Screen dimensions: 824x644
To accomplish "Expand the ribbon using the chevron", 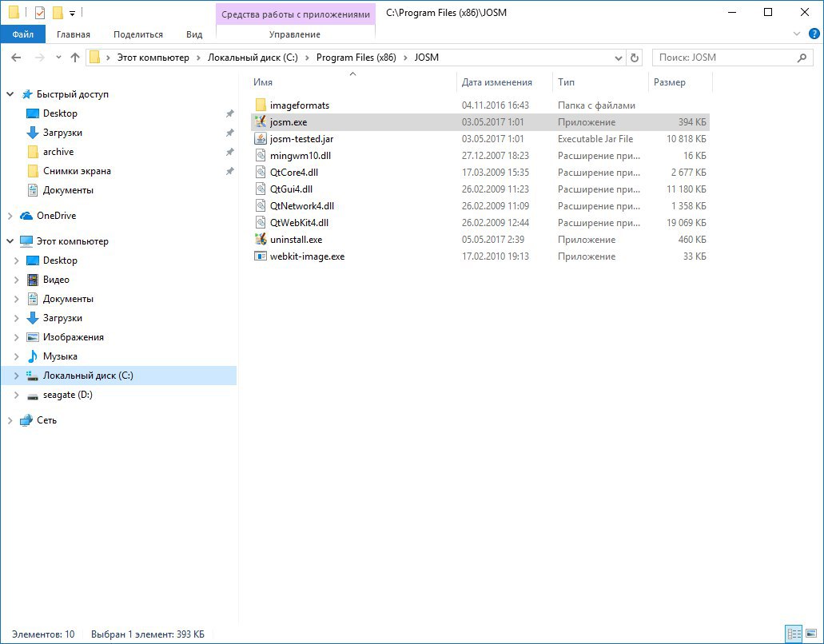I will [x=797, y=34].
